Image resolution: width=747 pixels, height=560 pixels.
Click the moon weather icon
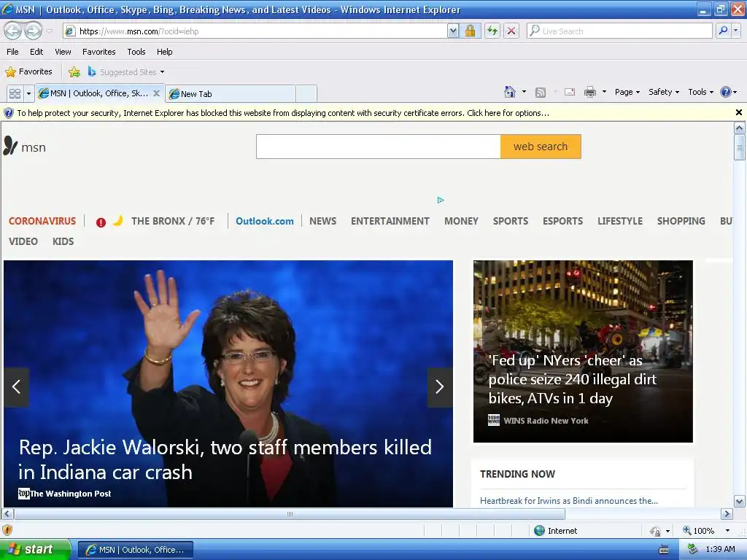tap(117, 220)
